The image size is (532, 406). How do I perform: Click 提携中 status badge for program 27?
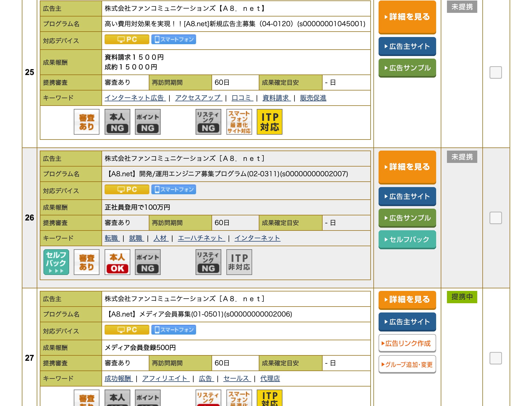(x=462, y=297)
